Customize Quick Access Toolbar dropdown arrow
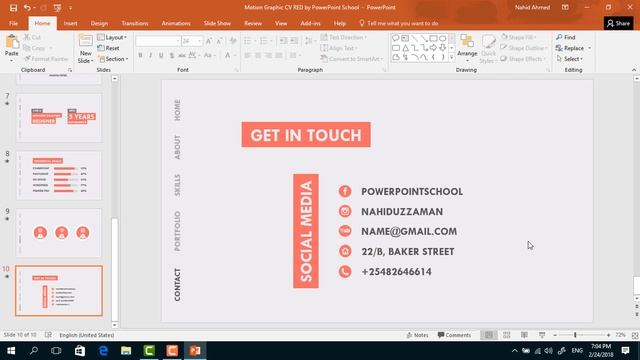Viewport: 640px width, 360px height. pos(70,8)
